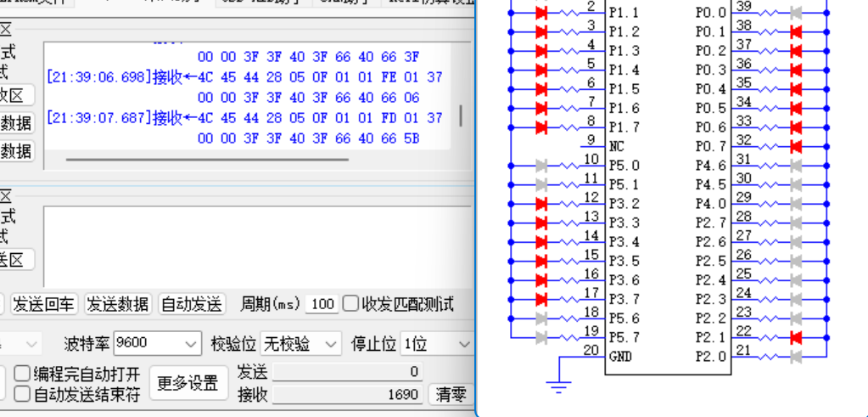Click the red LED on pin P0.2

[796, 51]
